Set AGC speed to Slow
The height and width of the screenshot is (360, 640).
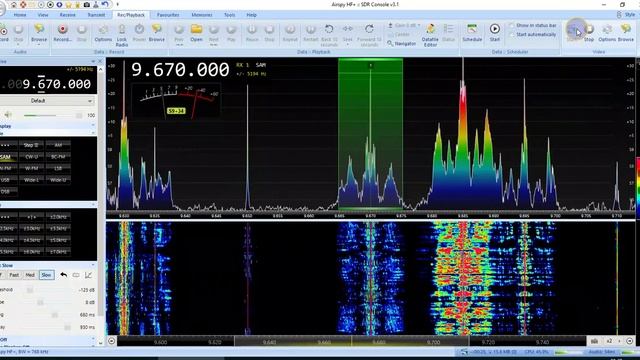coord(47,275)
